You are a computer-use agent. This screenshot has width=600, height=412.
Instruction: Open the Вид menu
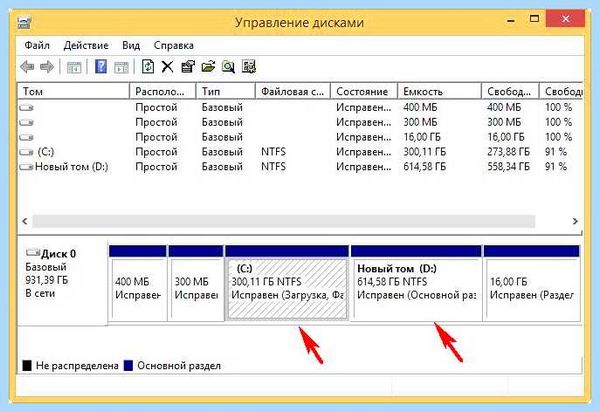[x=131, y=46]
